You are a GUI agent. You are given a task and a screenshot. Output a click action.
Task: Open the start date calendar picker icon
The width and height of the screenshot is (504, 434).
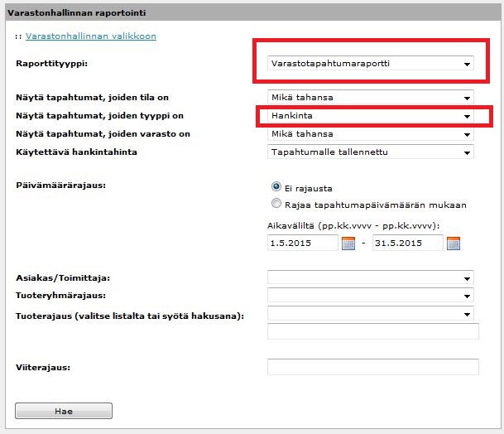click(x=348, y=244)
